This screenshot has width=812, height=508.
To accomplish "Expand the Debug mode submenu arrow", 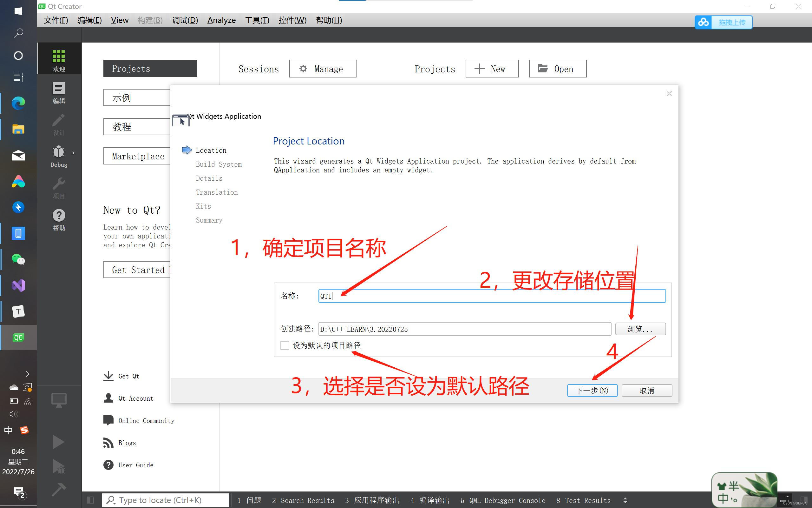I will click(x=74, y=152).
